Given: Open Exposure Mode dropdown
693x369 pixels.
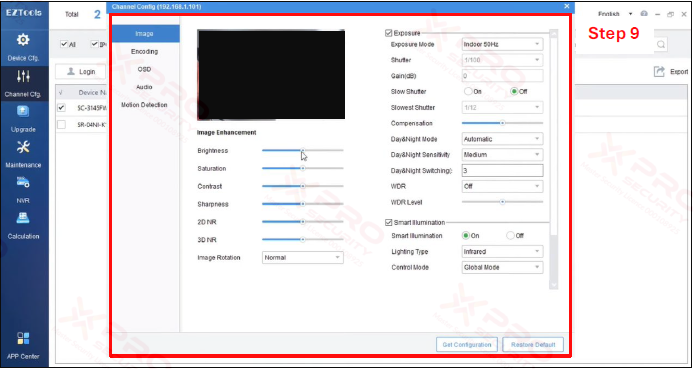Looking at the screenshot, I should tap(502, 44).
